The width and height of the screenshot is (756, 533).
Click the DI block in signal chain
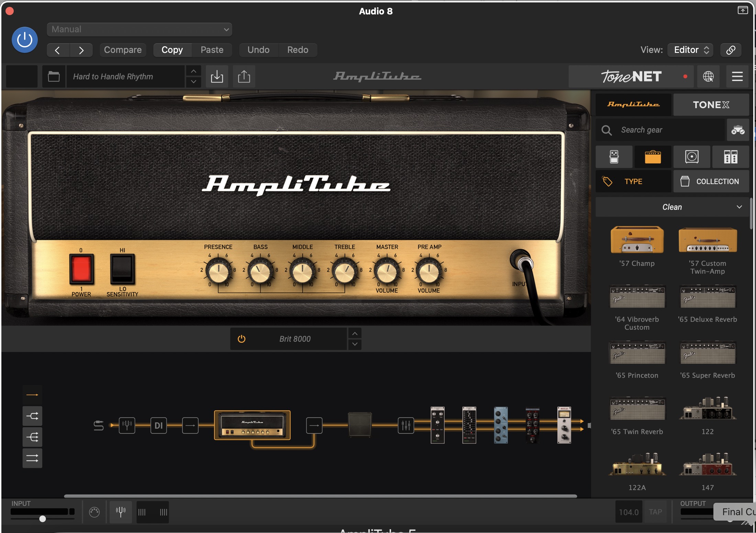(158, 426)
